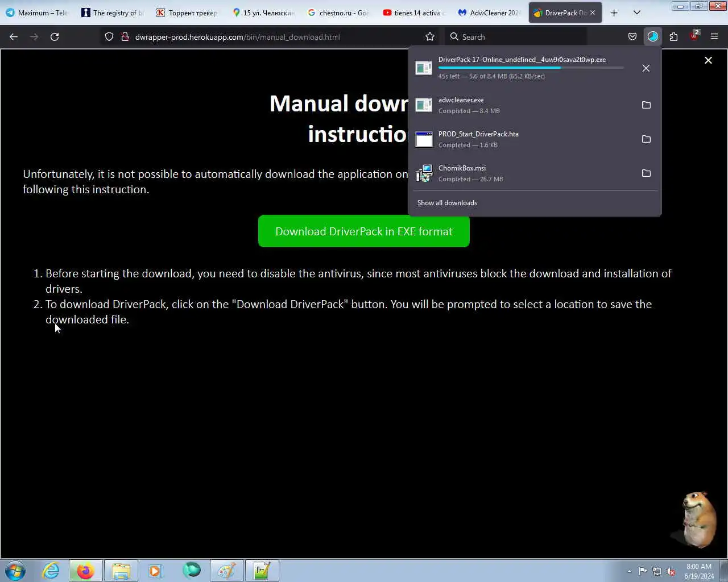Open the uBlock extension icon

[x=694, y=36]
